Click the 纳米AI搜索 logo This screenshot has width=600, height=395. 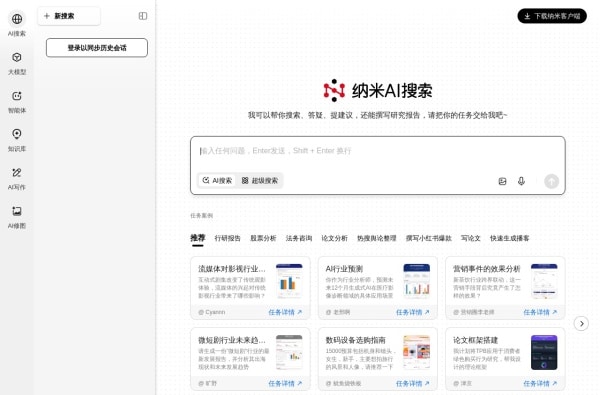pyautogui.click(x=378, y=91)
